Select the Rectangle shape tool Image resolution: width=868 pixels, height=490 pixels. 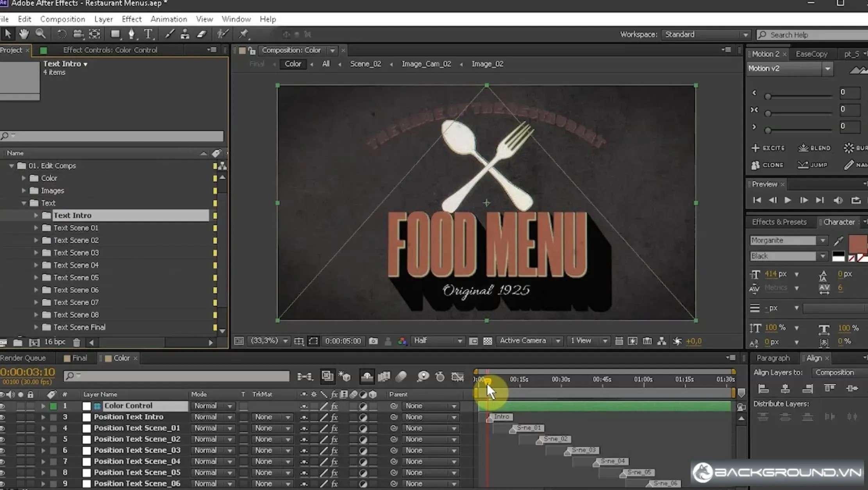[115, 34]
